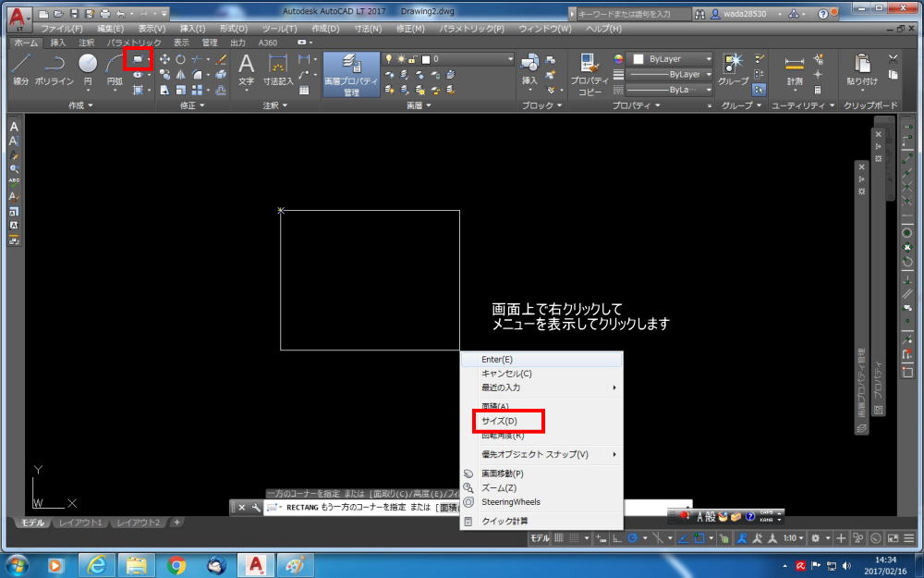Activate the Mirror tool in the 修正 panel
Screen dimensions: 924x578
181,74
